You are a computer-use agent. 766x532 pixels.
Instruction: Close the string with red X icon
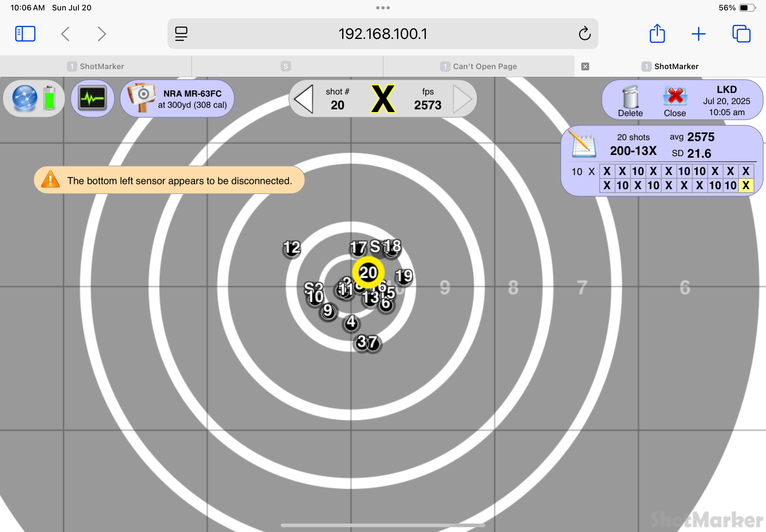(x=674, y=101)
